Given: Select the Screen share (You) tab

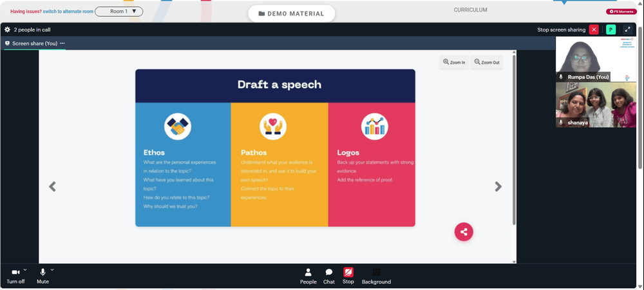Looking at the screenshot, I should (35, 43).
